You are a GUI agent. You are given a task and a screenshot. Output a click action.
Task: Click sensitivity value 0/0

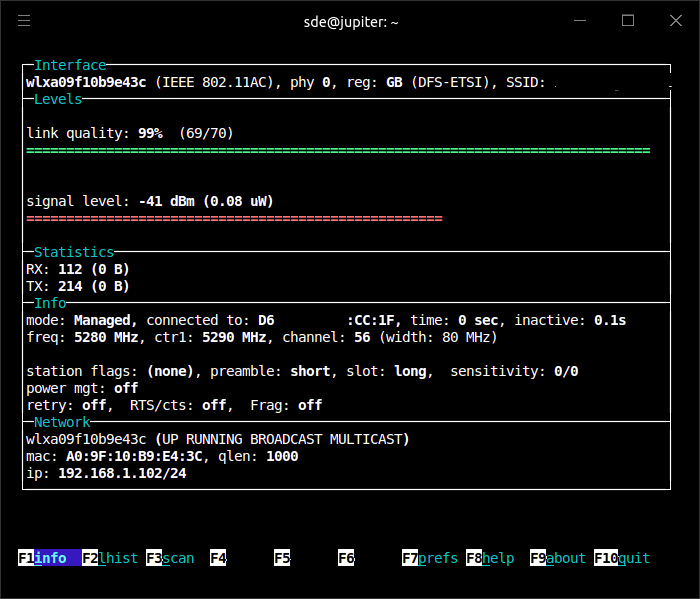(x=566, y=371)
